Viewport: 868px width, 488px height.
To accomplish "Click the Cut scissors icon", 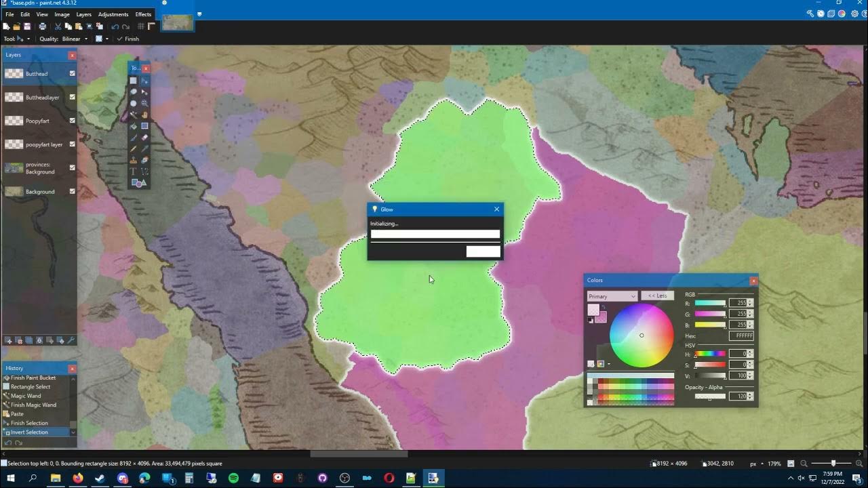I will click(x=58, y=26).
